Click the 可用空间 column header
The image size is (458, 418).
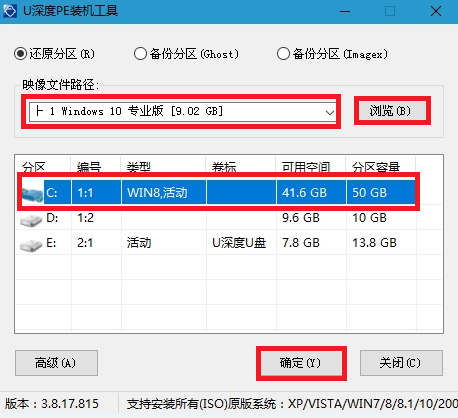pyautogui.click(x=306, y=166)
